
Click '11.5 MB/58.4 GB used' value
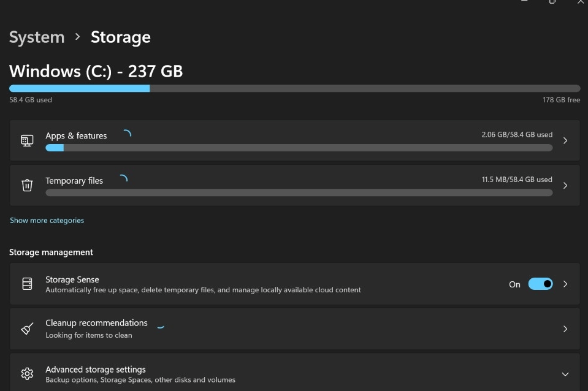[x=517, y=180]
